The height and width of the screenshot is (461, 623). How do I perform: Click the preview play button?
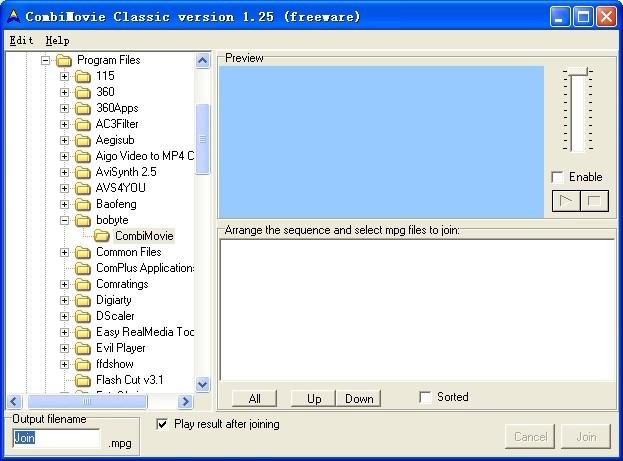click(x=566, y=201)
